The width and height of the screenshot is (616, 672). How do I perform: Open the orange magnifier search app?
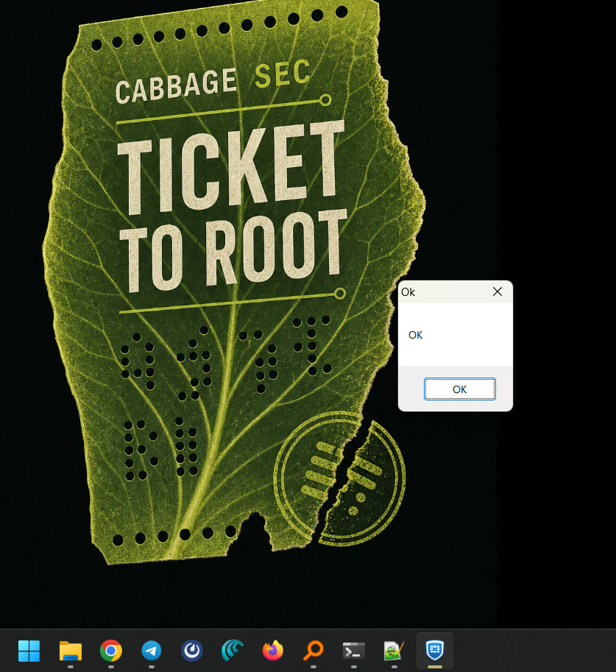pyautogui.click(x=314, y=651)
